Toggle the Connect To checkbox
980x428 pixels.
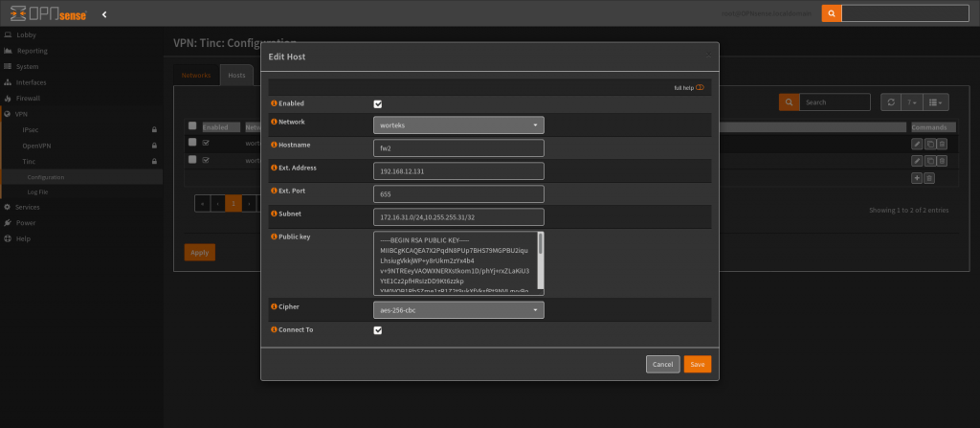click(378, 330)
